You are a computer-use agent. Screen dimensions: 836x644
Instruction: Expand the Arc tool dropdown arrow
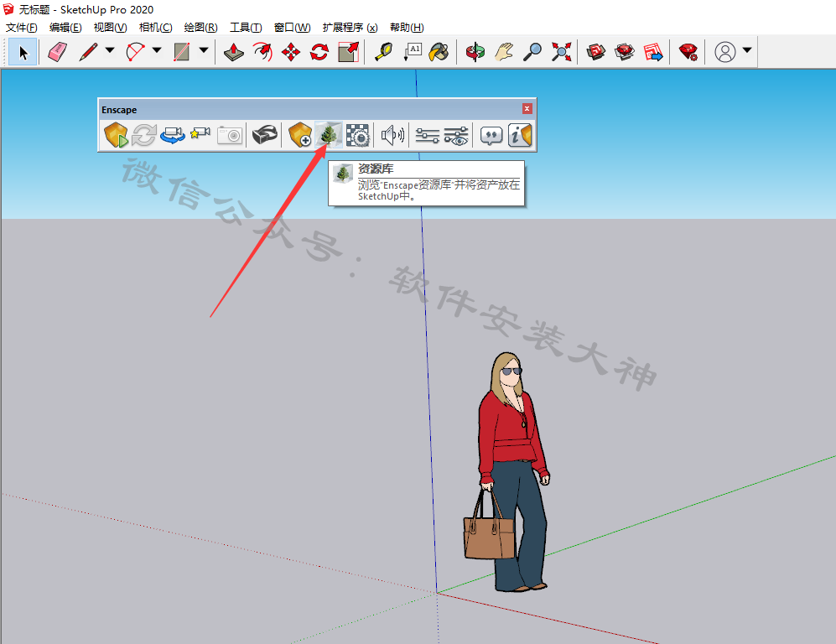pos(157,50)
